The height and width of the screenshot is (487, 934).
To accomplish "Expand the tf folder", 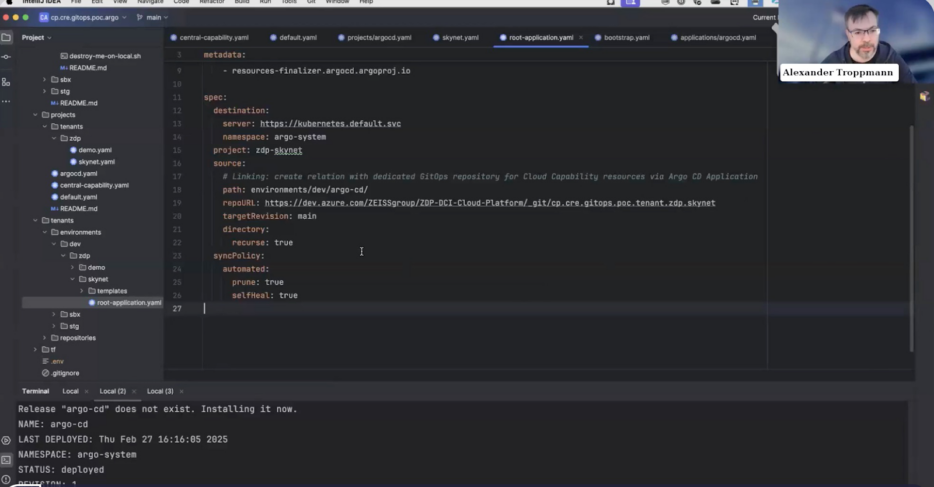I will pos(35,349).
